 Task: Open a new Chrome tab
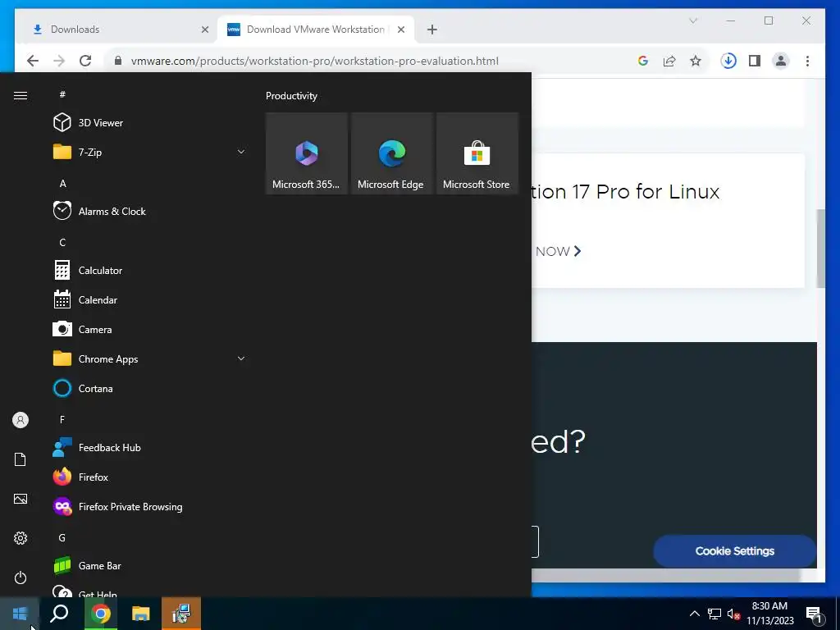coord(432,30)
